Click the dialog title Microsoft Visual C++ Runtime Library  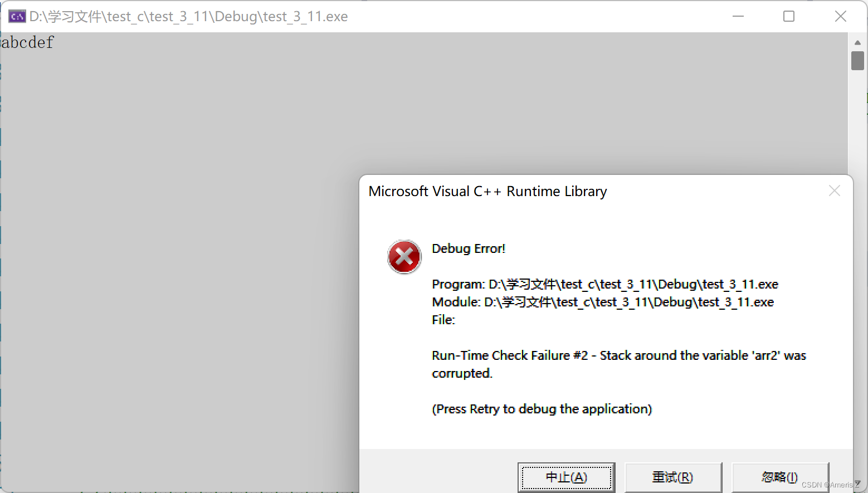coord(487,192)
